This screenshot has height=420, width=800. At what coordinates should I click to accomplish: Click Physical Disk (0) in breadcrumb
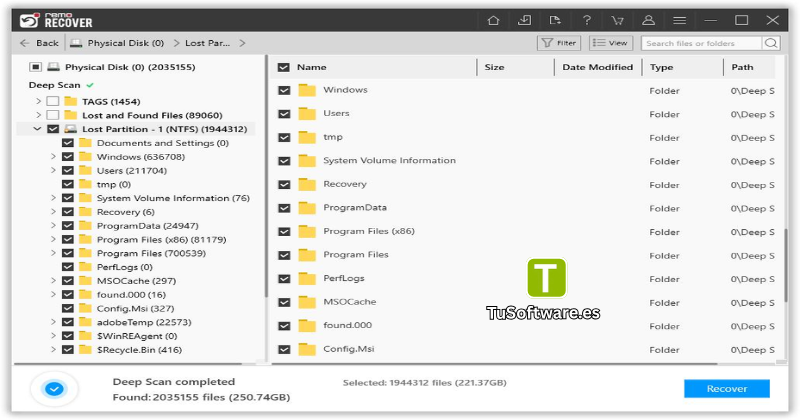[126, 43]
